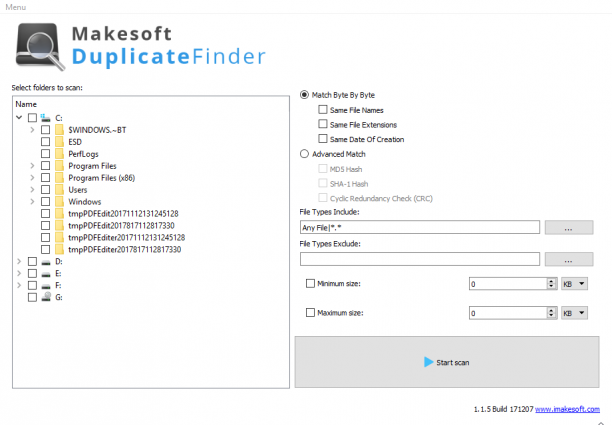Expand the E: drive tree node

click(19, 273)
